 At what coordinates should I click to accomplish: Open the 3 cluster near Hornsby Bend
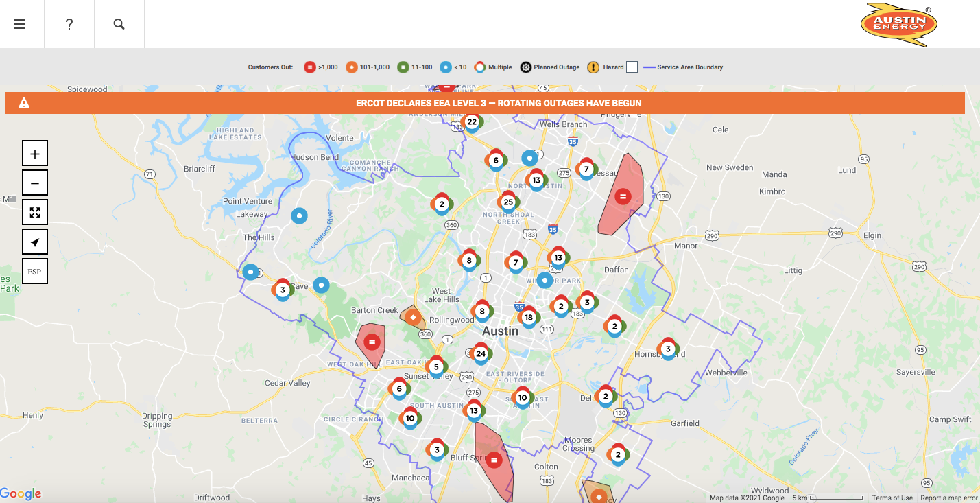[x=668, y=349]
